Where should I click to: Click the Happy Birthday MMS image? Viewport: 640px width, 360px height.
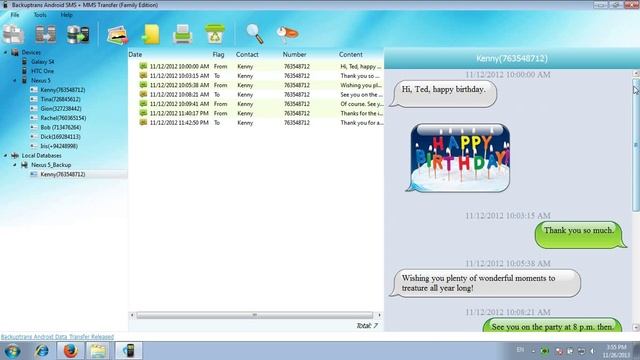(460, 158)
